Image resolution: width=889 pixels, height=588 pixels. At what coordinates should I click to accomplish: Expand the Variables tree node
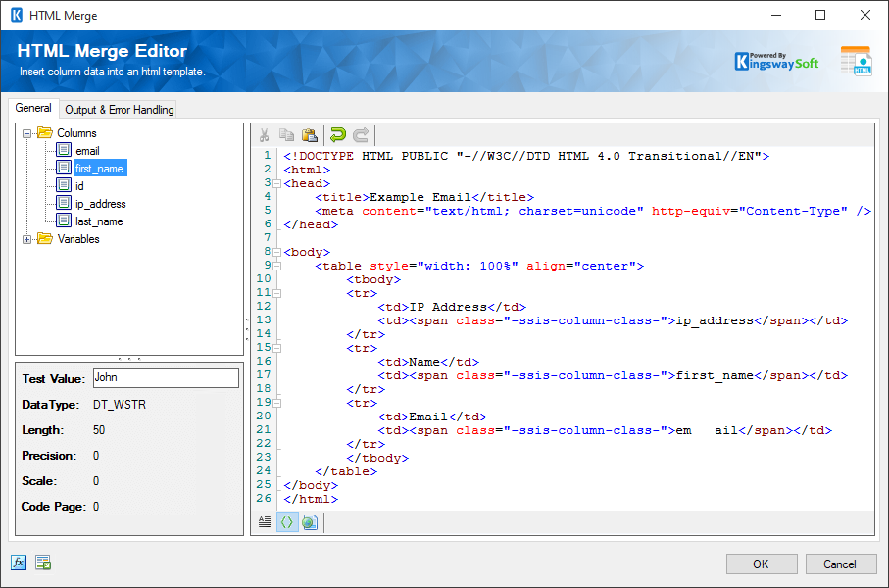[27, 239]
